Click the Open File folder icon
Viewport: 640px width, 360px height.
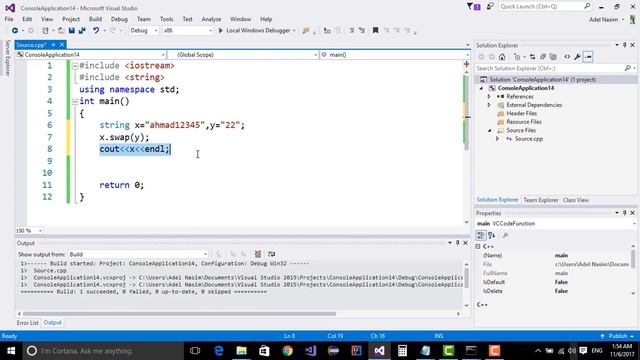point(61,31)
